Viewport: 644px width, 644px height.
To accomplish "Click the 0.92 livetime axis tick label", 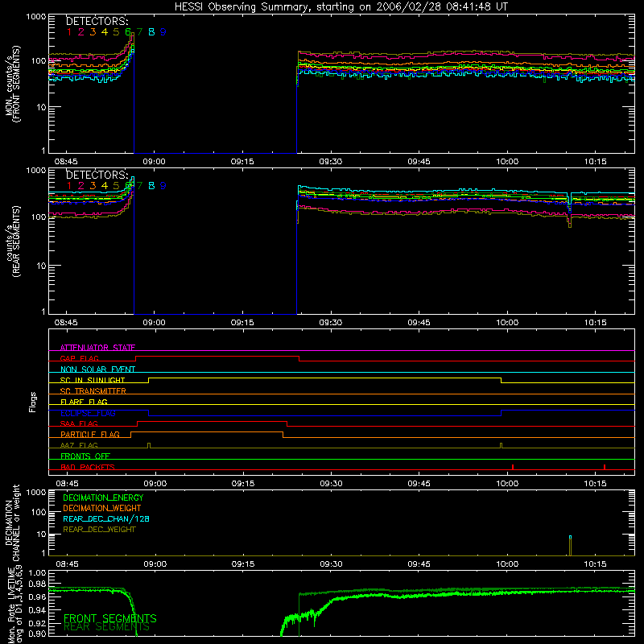I will pyautogui.click(x=37, y=623).
